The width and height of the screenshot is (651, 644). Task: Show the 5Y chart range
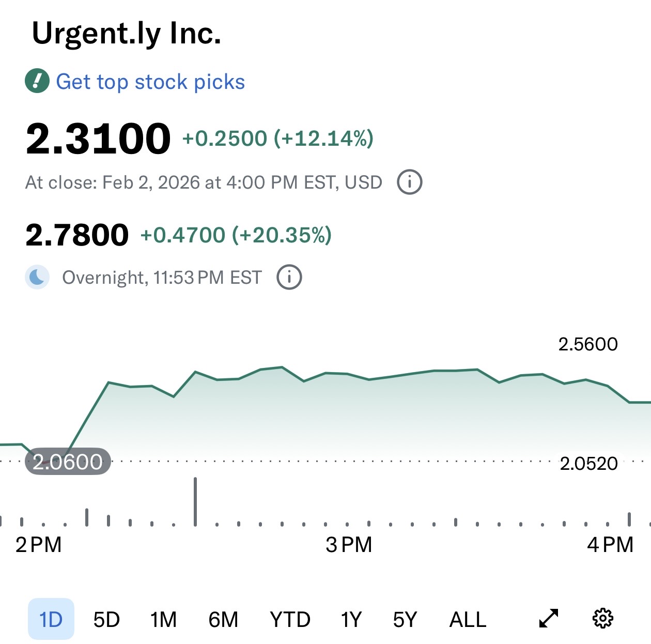coord(405,619)
